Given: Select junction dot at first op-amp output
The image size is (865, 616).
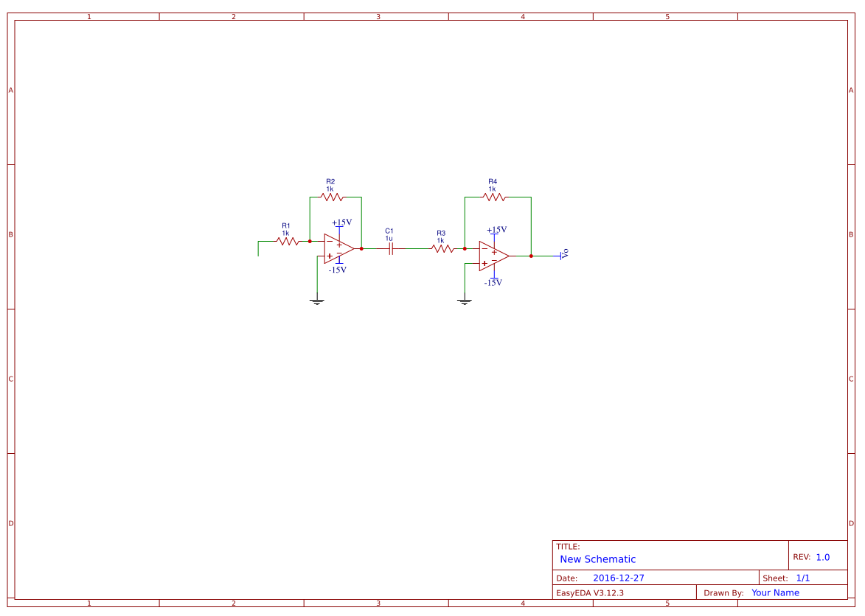Looking at the screenshot, I should [361, 249].
